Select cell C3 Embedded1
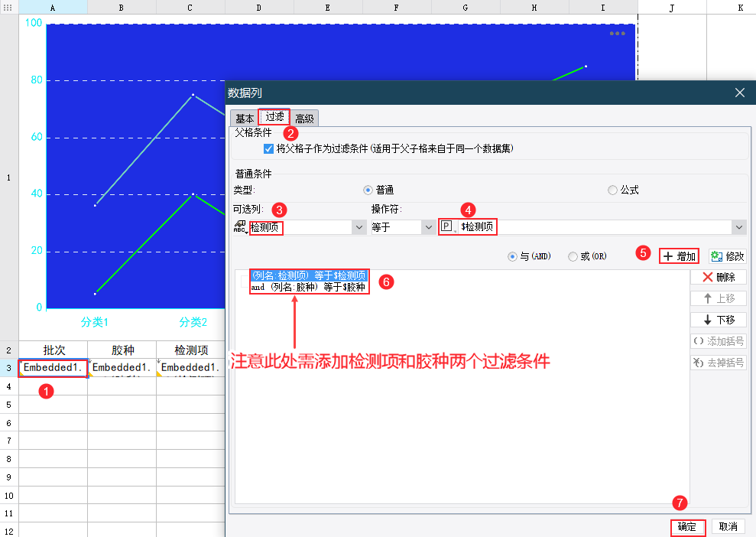The height and width of the screenshot is (537, 756). tap(190, 368)
